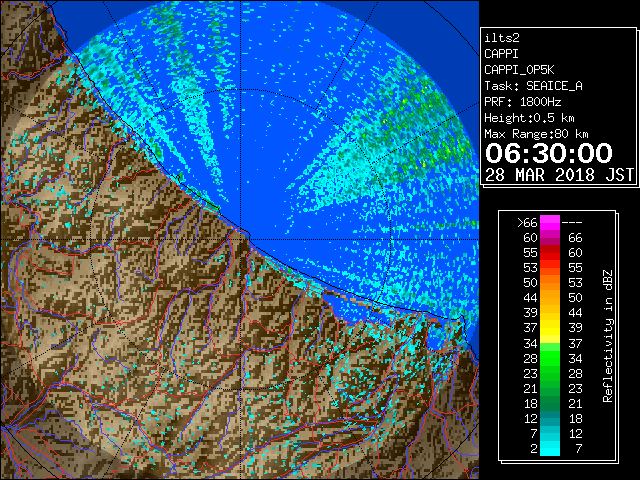The height and width of the screenshot is (480, 640).
Task: Click the bright green 28–34 dBZ swatch
Action: pos(550,358)
